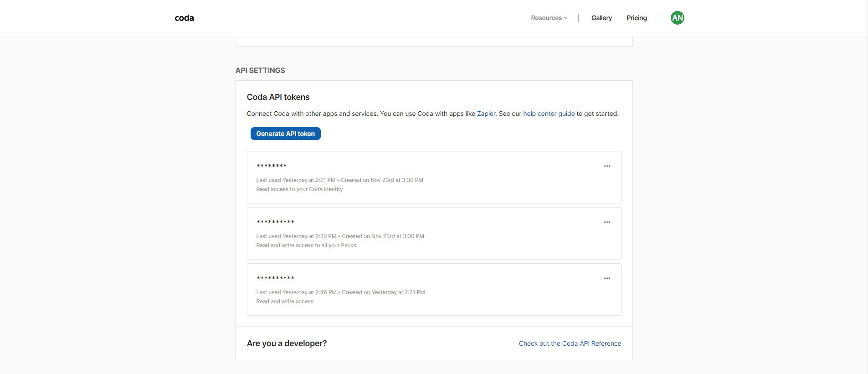Select masked token with Coda identity access
868x374 pixels.
(x=272, y=166)
